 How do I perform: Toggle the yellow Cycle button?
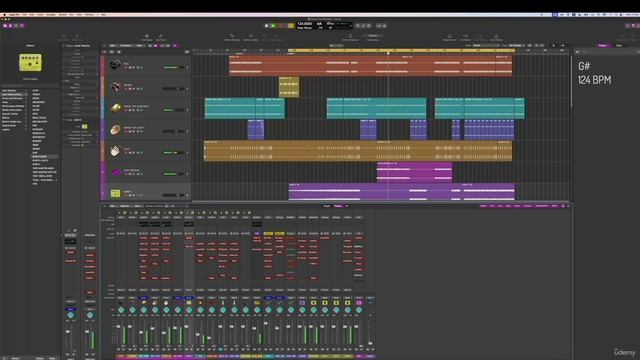[291, 26]
